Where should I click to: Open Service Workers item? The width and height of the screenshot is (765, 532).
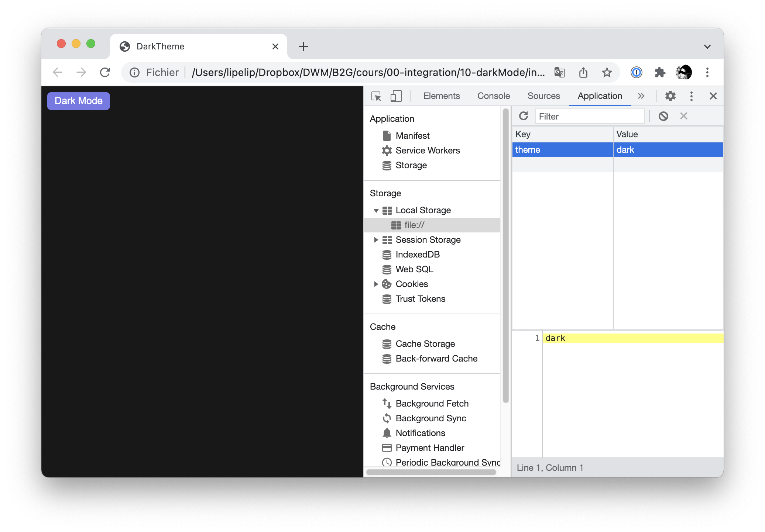click(x=428, y=151)
